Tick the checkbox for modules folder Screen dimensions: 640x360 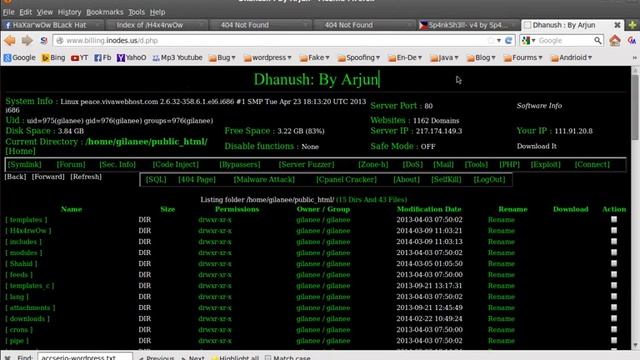click(x=614, y=252)
